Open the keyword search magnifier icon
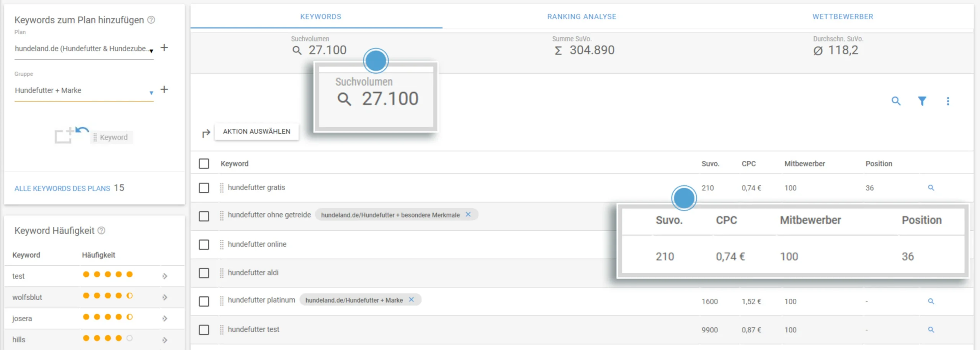 coord(896,101)
